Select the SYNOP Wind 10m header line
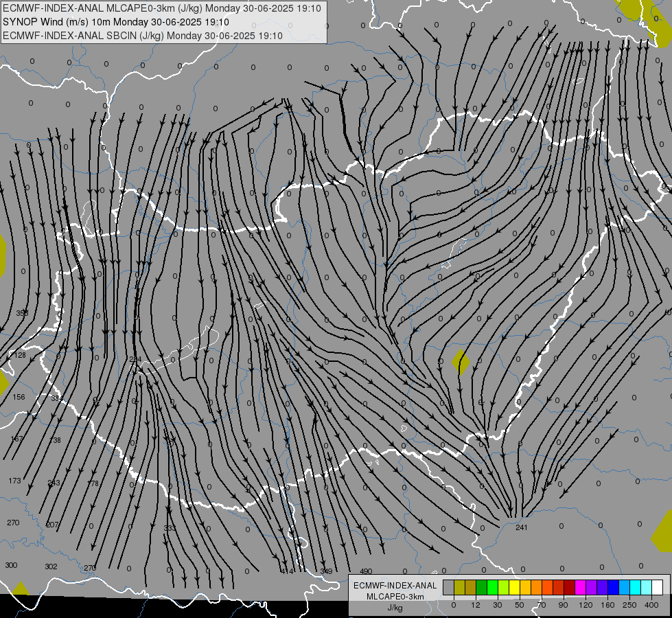The height and width of the screenshot is (618, 672). click(116, 22)
